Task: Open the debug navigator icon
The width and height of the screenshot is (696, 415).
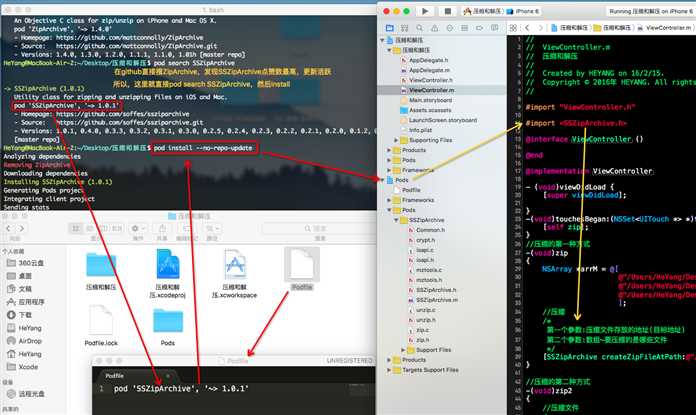Action: tap(464, 28)
